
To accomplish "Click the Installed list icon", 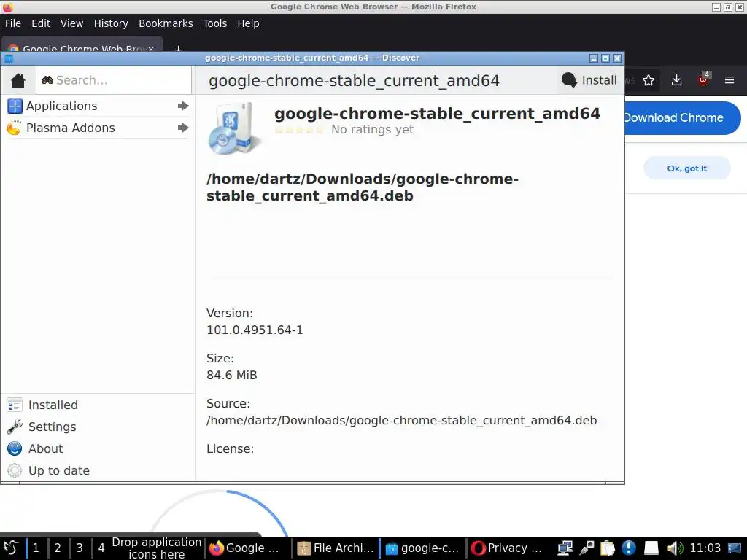I will tap(15, 405).
